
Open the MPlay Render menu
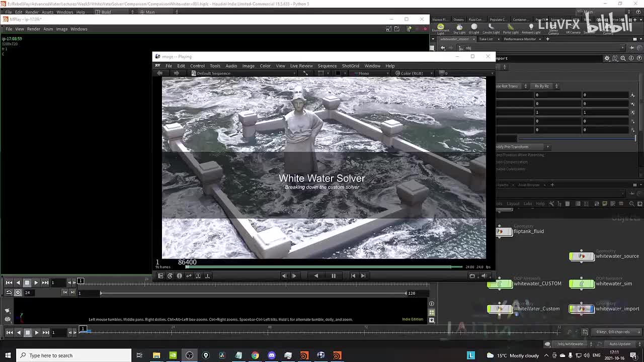[34, 29]
